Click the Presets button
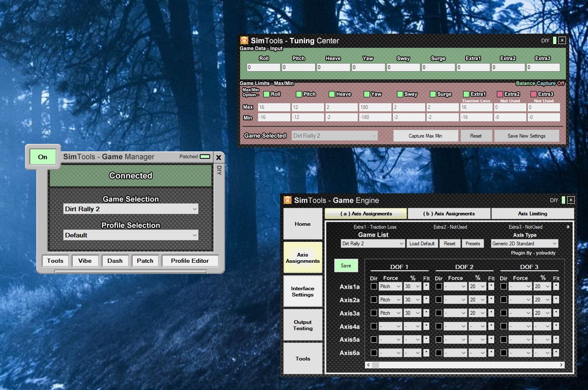The image size is (588, 390). (x=473, y=244)
